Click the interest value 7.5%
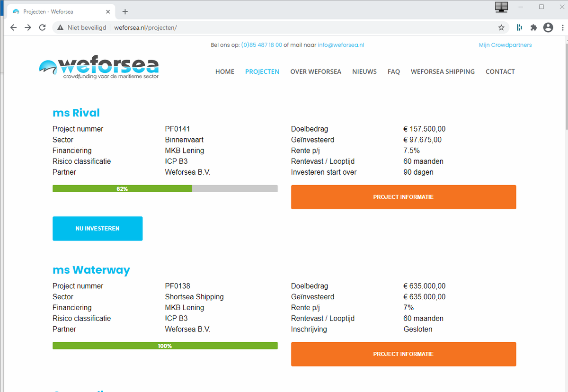This screenshot has height=392, width=568. pos(412,151)
